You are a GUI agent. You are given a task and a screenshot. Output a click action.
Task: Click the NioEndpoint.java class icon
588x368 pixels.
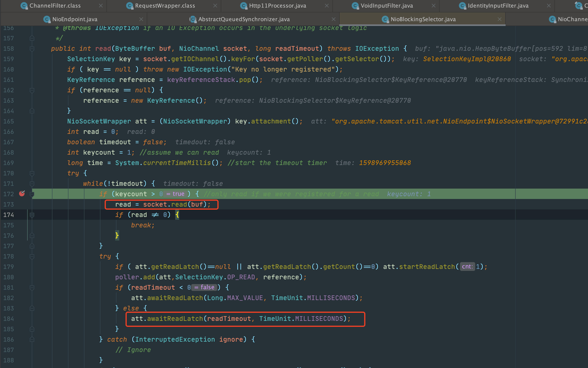(47, 19)
